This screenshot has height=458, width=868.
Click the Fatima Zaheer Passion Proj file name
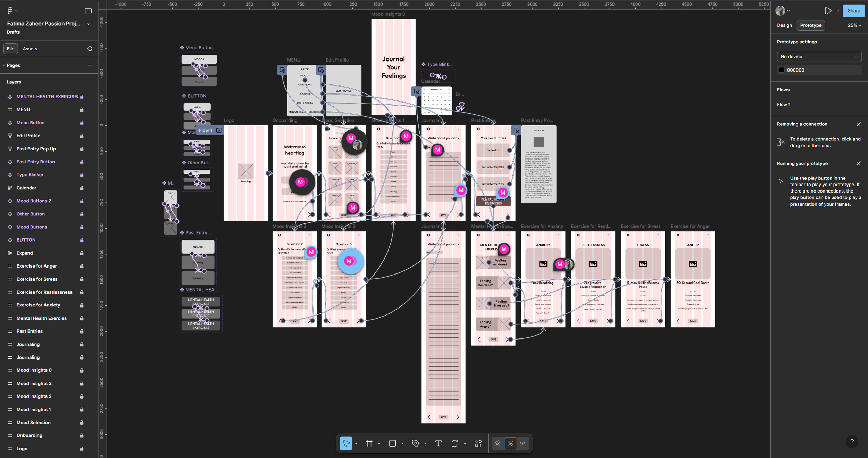pos(43,24)
